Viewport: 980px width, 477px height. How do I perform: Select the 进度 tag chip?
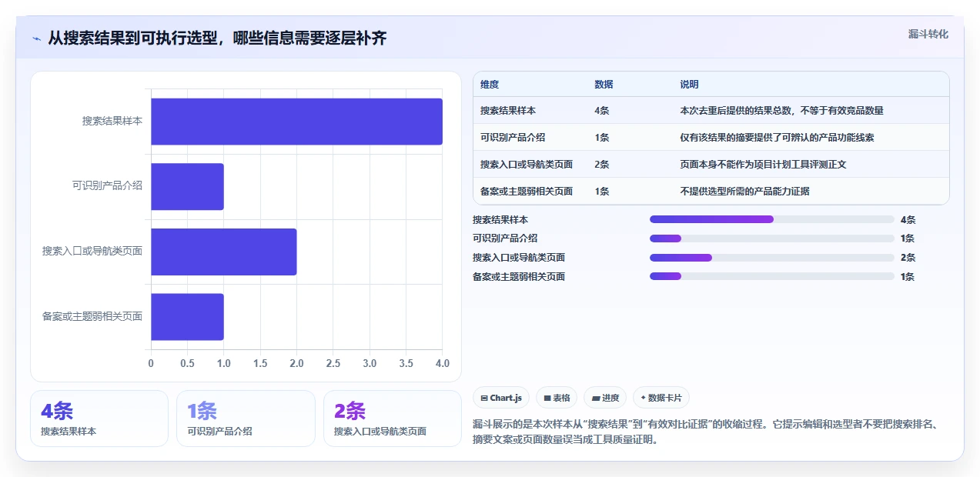tap(605, 398)
